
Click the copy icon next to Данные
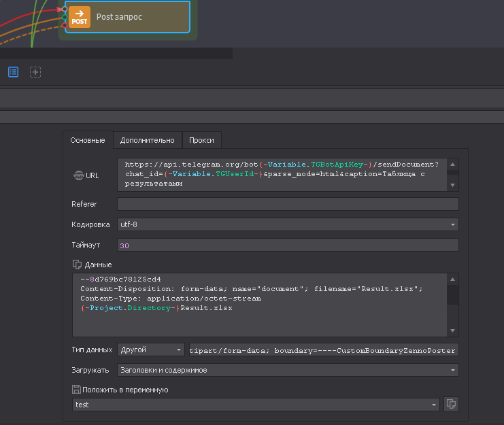point(77,265)
